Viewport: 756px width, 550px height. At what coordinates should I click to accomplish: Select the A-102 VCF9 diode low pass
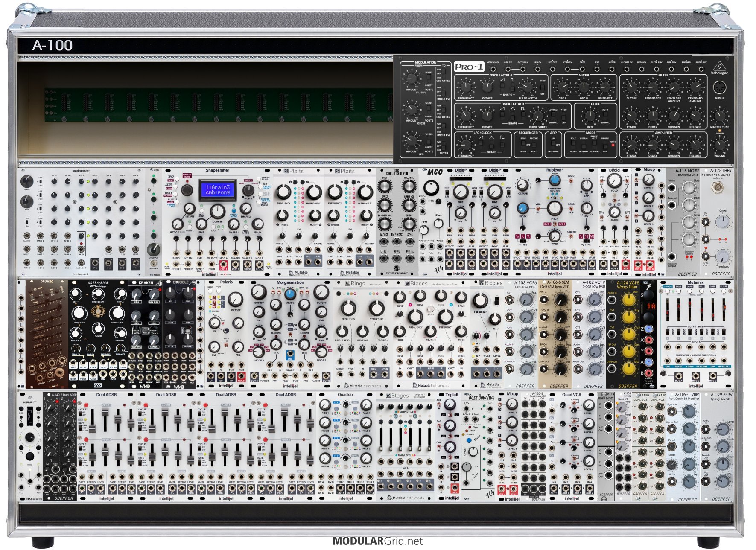pyautogui.click(x=589, y=334)
